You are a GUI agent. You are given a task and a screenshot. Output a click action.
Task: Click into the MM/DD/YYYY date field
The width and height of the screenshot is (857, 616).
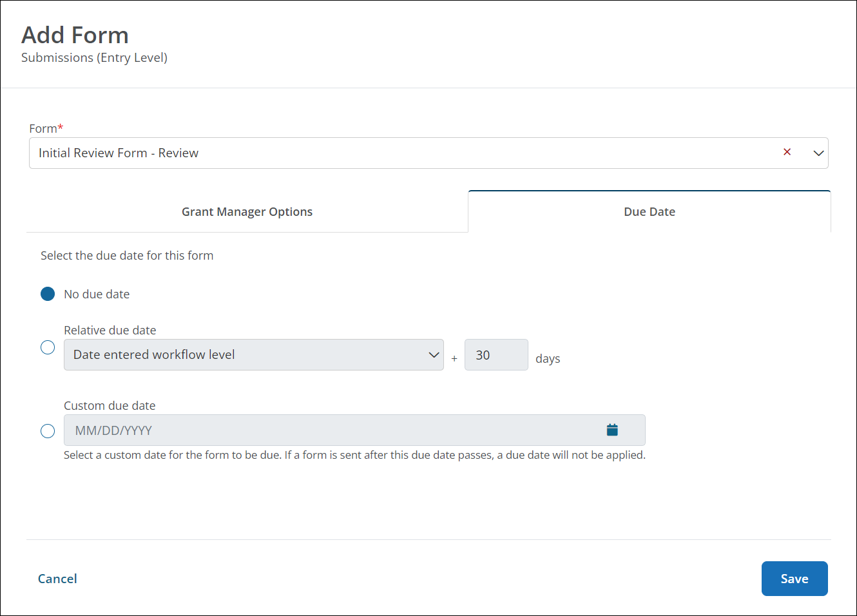329,430
